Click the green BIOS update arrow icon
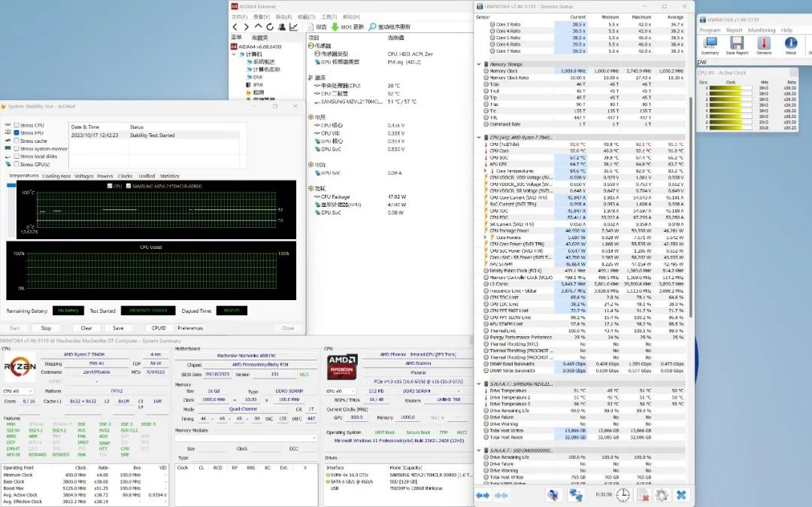This screenshot has height=507, width=812. pos(335,27)
